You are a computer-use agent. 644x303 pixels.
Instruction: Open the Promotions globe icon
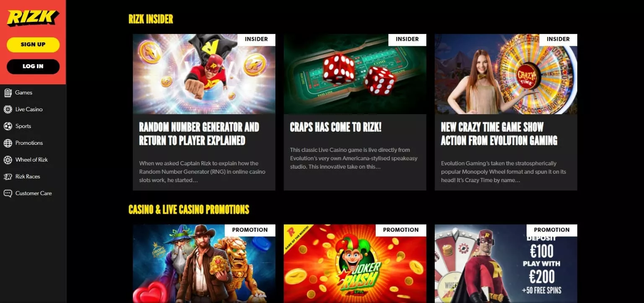click(8, 143)
